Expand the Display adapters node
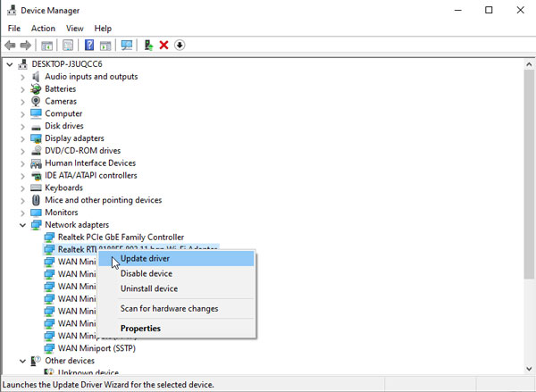The image size is (536, 392). point(22,138)
